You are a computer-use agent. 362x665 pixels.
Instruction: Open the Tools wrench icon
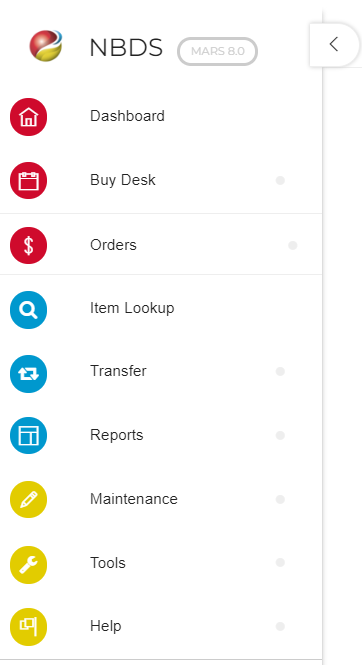click(28, 565)
